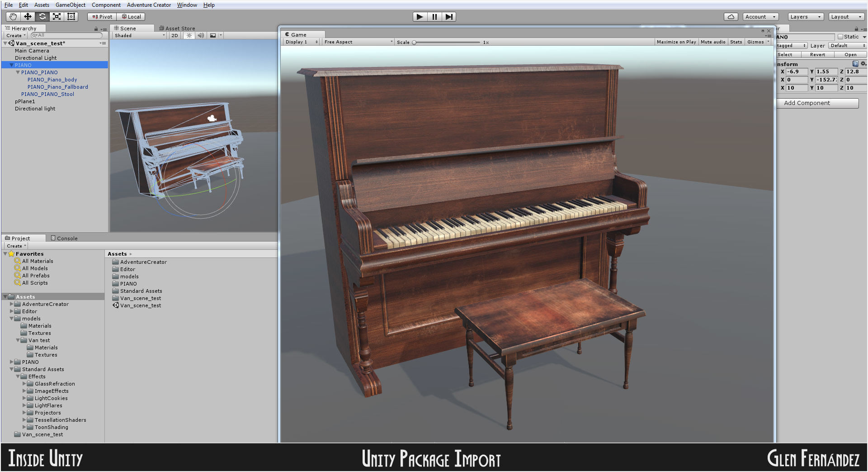This screenshot has width=868, height=472.
Task: Toggle scene lighting sun icon
Action: point(189,35)
